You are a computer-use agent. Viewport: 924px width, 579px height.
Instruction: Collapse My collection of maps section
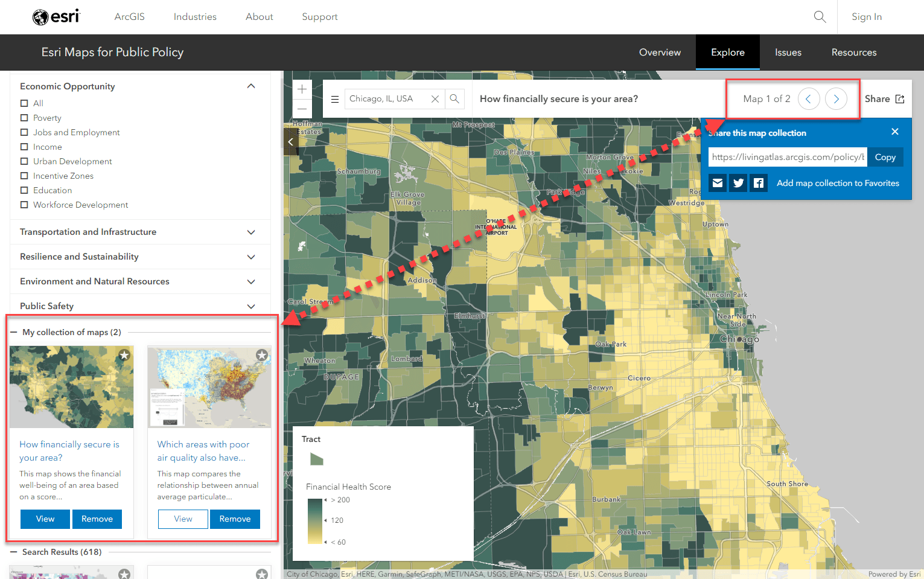click(x=14, y=332)
